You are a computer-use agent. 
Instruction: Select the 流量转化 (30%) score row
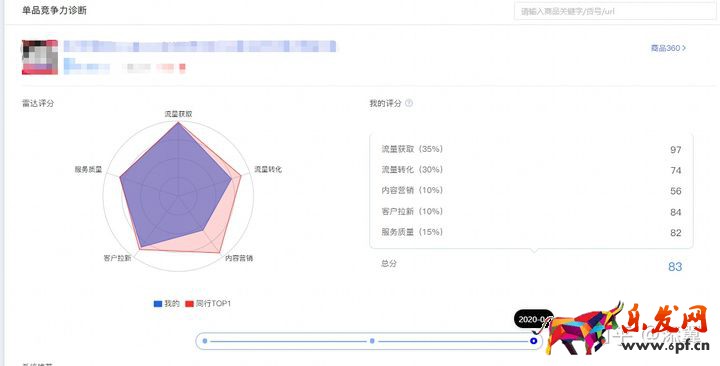[x=531, y=170]
